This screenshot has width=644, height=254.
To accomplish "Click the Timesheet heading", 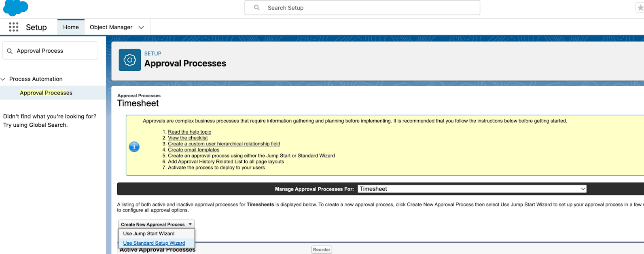I will pos(138,103).
